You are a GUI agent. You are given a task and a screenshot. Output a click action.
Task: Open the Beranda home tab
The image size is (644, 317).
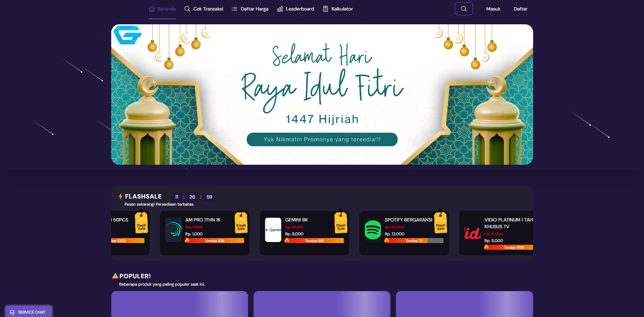point(162,9)
